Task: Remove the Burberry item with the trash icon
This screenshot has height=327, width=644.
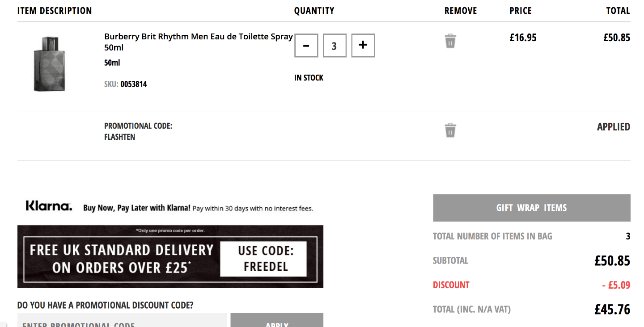Action: tap(450, 41)
